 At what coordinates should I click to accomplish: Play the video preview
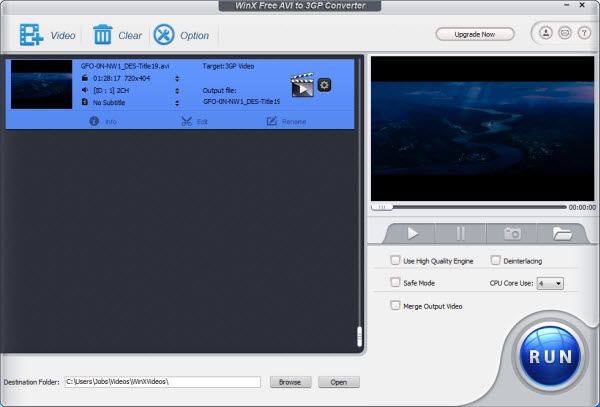tap(413, 233)
